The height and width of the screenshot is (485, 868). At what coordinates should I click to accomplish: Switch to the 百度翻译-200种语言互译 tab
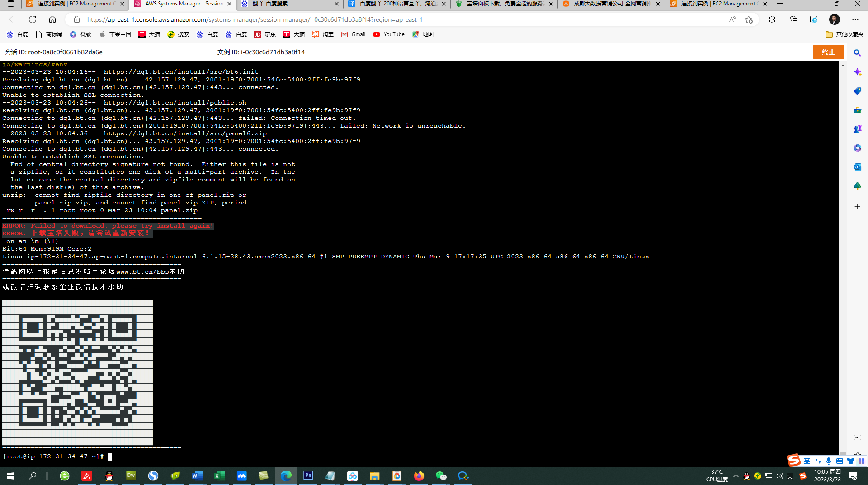point(397,4)
